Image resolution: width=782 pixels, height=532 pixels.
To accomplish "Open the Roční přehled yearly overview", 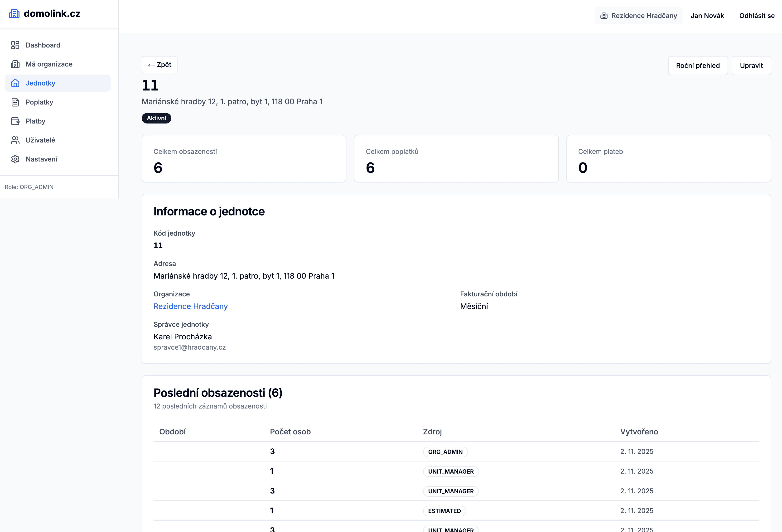I will click(698, 66).
